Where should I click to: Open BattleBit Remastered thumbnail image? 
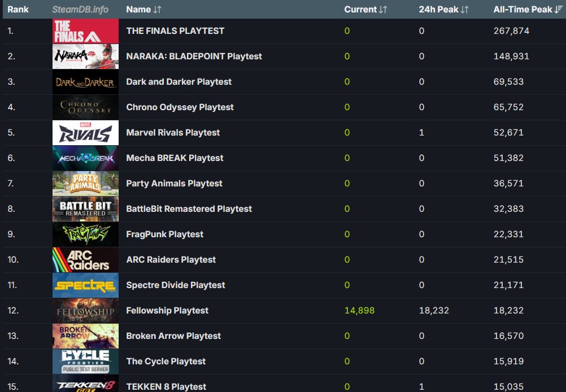(85, 209)
